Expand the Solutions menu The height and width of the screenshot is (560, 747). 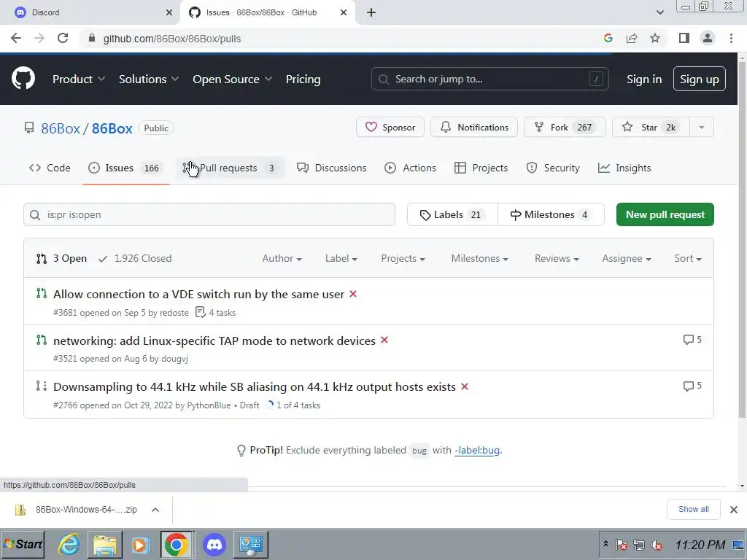[149, 79]
